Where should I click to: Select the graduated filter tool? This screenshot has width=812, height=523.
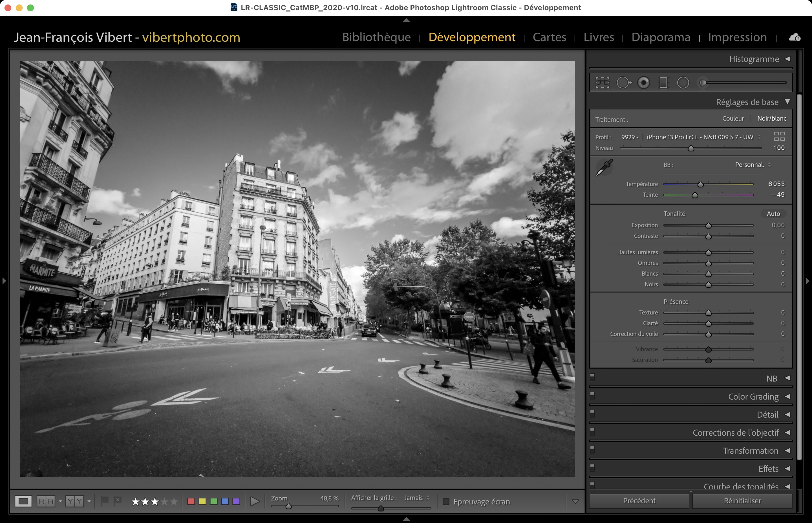(x=663, y=83)
